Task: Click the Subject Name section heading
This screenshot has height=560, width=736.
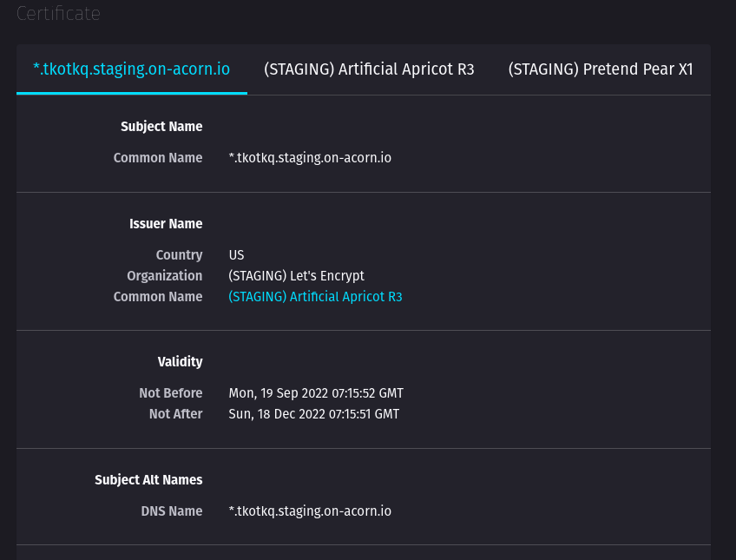Action: click(x=161, y=127)
